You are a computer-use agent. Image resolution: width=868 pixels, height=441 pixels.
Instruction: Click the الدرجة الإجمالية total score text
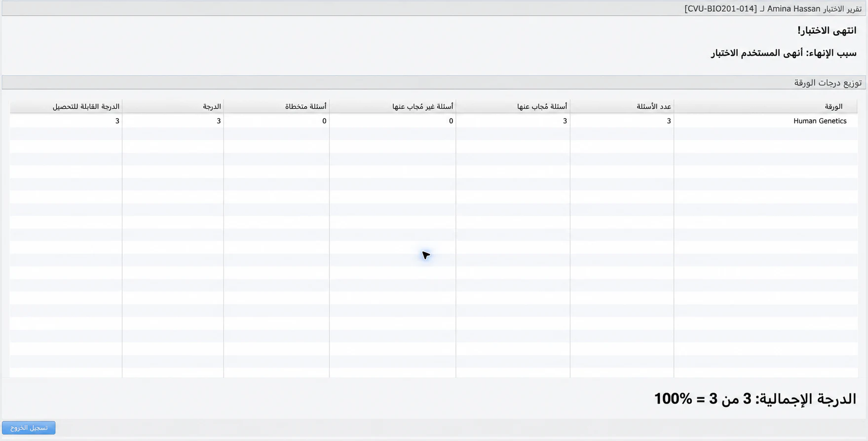coord(755,399)
